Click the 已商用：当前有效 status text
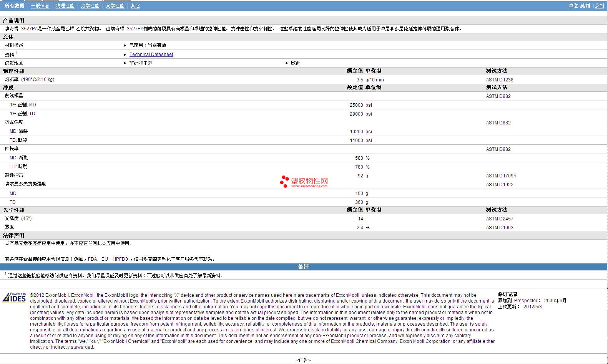 click(148, 45)
